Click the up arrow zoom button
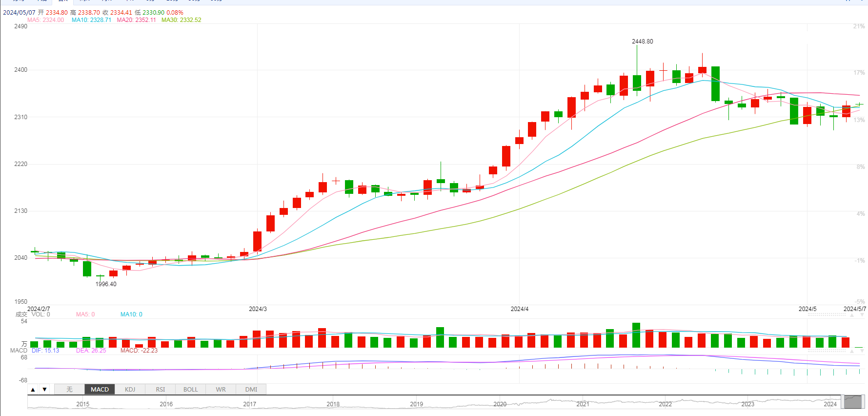Screen dimensions: 868x416 pyautogui.click(x=33, y=390)
